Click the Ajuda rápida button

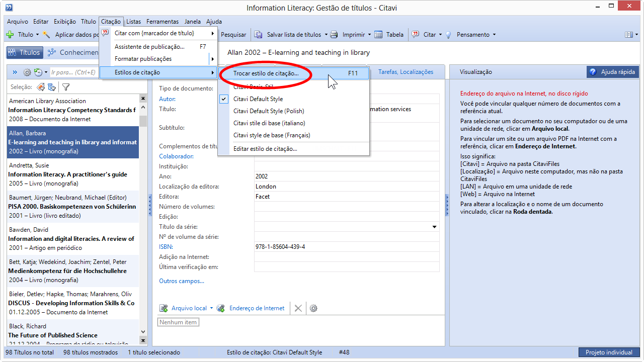613,72
